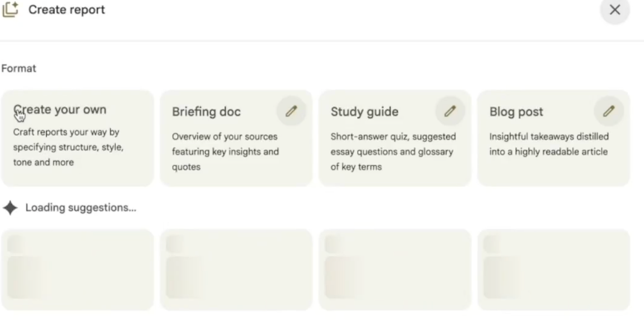
Task: Click the fourth loading suggestion placeholder card
Action: tap(553, 270)
